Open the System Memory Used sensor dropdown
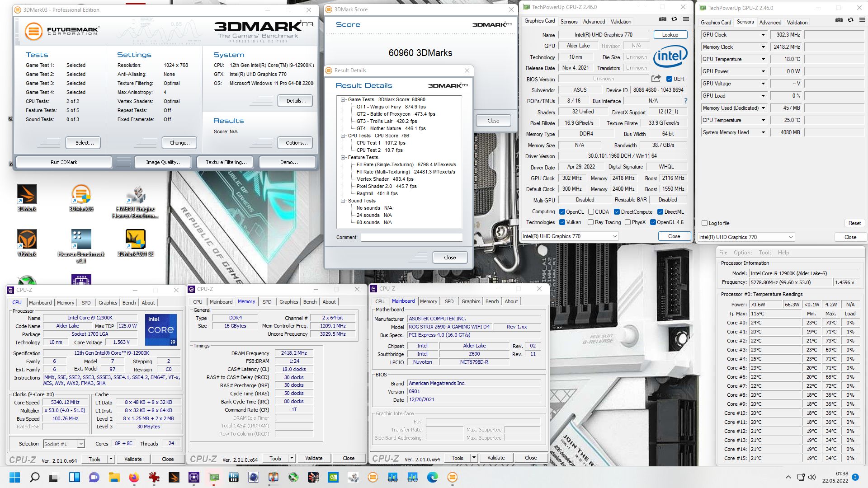 [763, 132]
